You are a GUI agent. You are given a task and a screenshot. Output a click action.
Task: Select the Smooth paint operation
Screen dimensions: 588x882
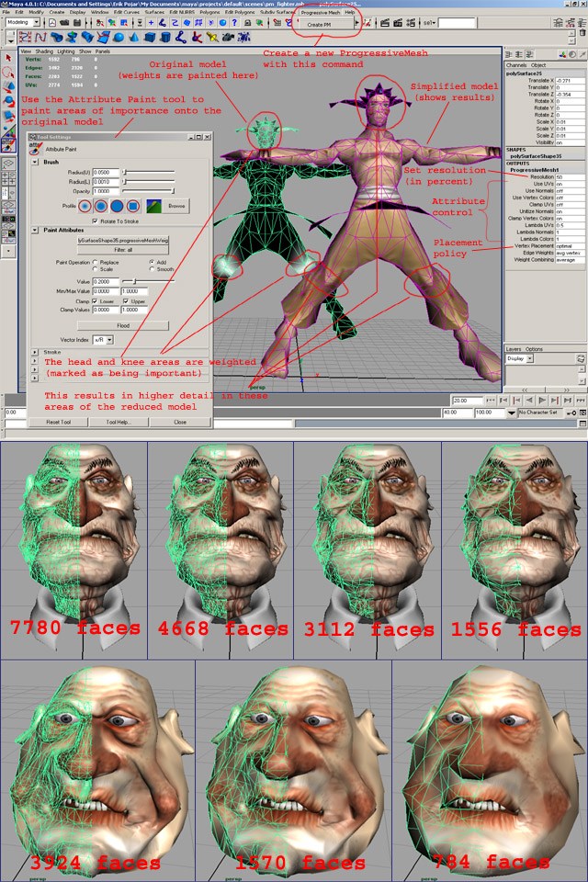(x=152, y=269)
